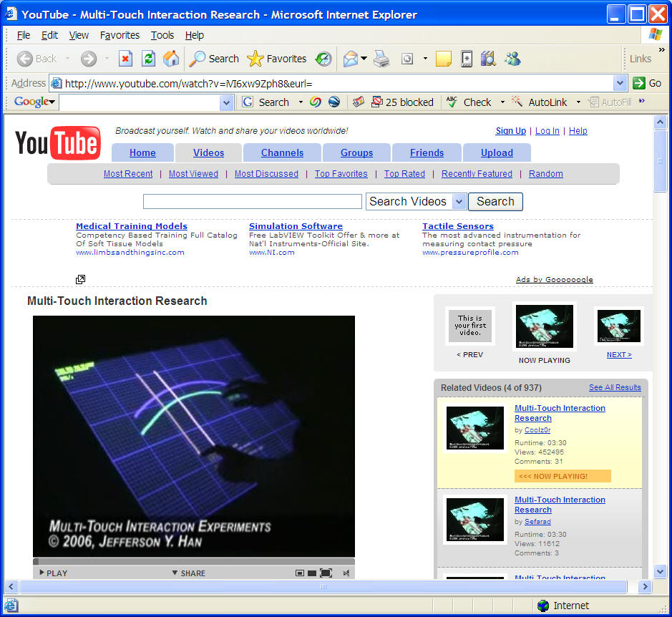Click the Sign Up link
Screen dimensions: 672x617
tap(510, 131)
